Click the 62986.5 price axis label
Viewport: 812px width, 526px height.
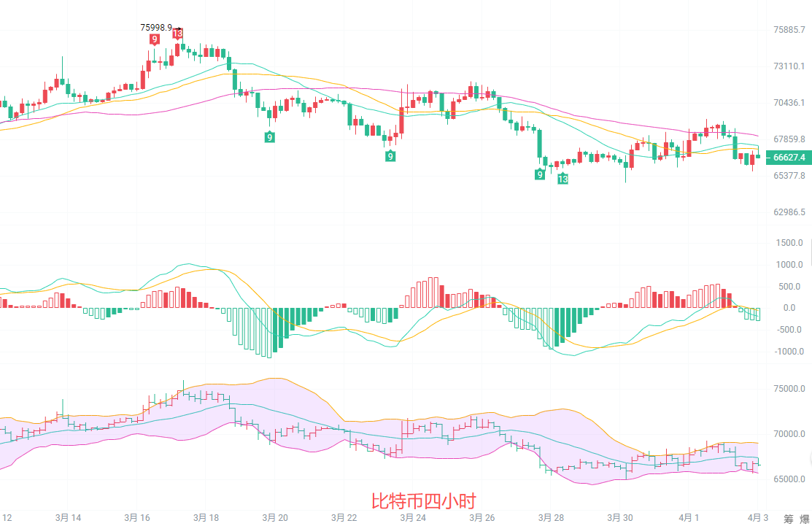789,212
